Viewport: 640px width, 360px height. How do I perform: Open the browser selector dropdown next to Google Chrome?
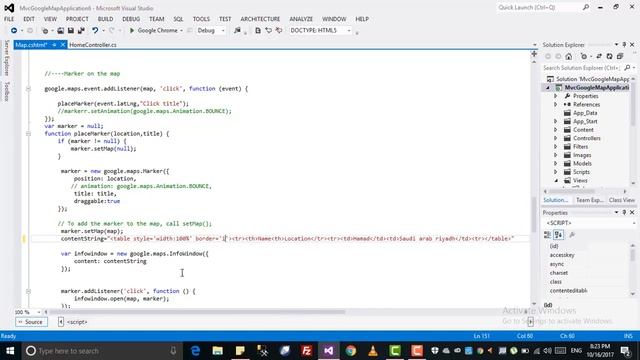[x=181, y=31]
